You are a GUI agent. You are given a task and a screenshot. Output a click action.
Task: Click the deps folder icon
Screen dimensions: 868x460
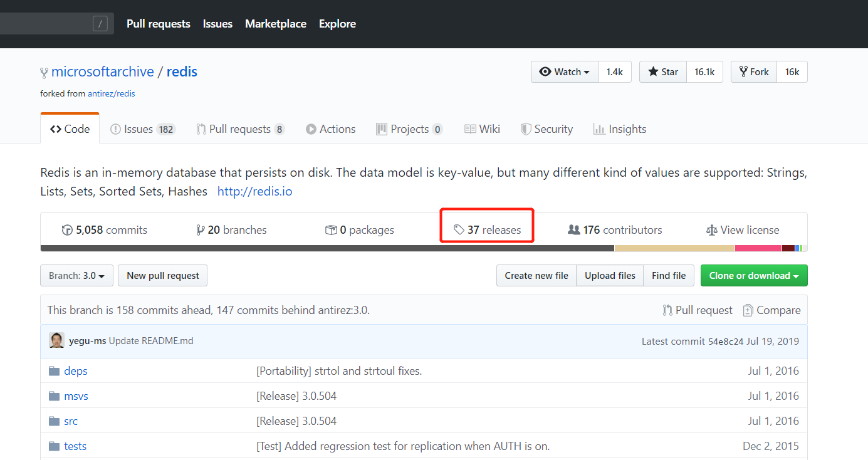(x=55, y=371)
